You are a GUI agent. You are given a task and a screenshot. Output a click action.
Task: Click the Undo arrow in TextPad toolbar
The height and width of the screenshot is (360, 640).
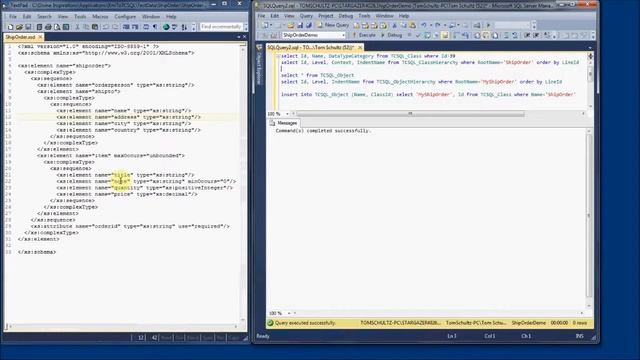click(106, 27)
